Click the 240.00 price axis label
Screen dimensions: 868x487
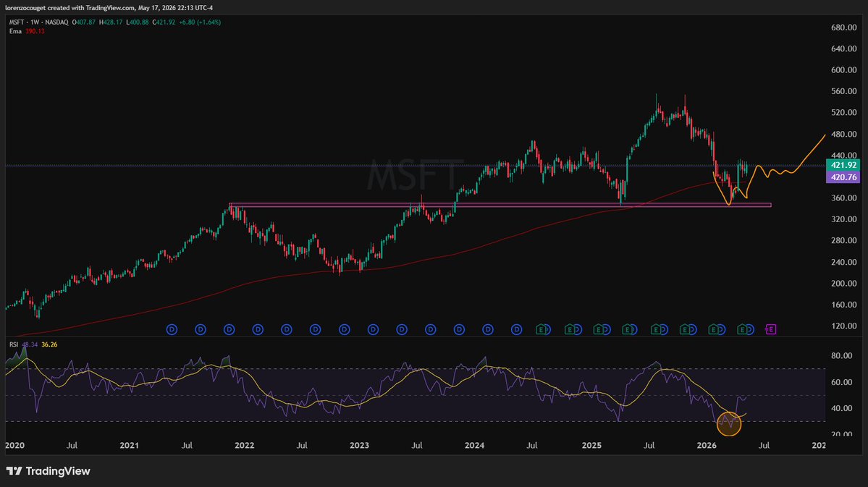click(843, 262)
